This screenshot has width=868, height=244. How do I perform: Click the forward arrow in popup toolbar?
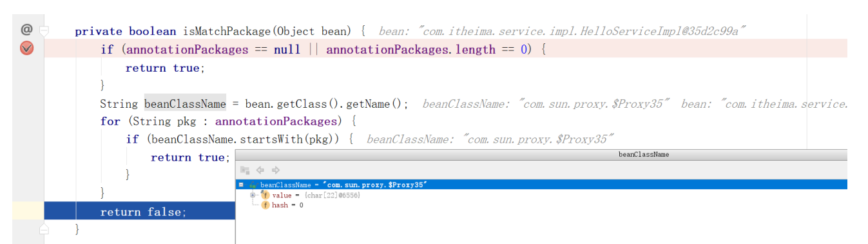[276, 170]
